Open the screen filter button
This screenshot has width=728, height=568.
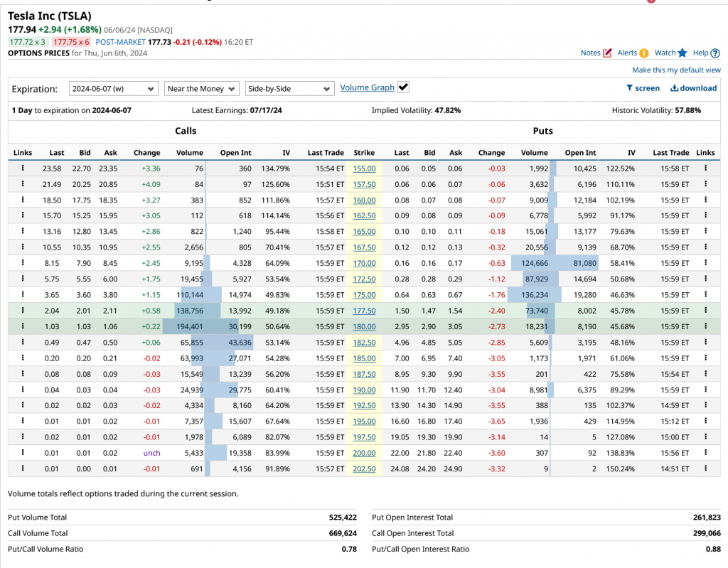[643, 88]
